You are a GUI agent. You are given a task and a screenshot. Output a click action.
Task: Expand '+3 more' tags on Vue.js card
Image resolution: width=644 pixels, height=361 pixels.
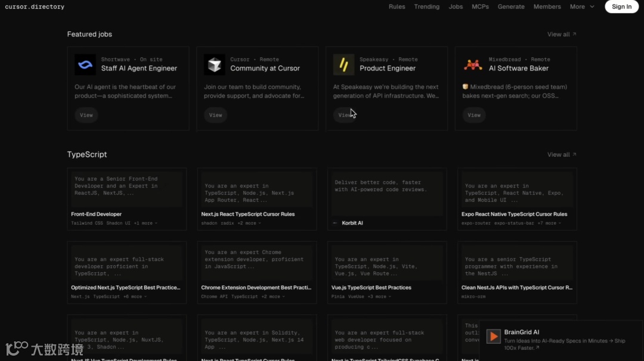click(379, 297)
